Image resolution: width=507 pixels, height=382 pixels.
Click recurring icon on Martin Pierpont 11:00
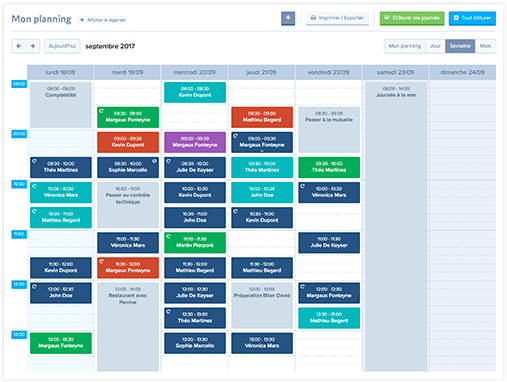click(x=168, y=236)
